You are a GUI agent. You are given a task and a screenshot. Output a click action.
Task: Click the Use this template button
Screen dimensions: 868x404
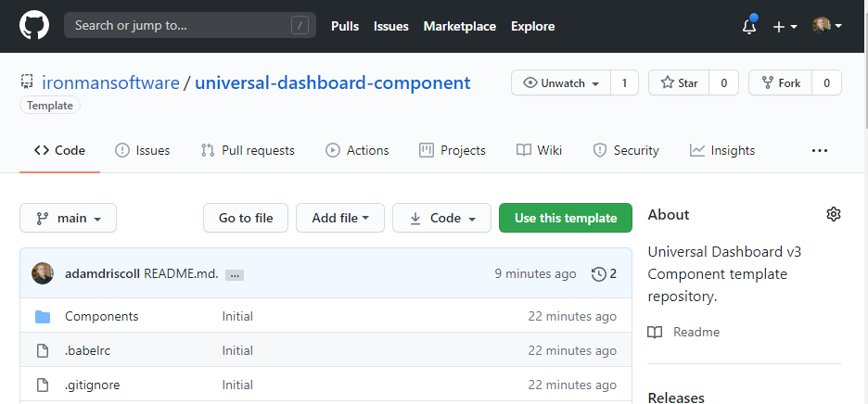565,219
